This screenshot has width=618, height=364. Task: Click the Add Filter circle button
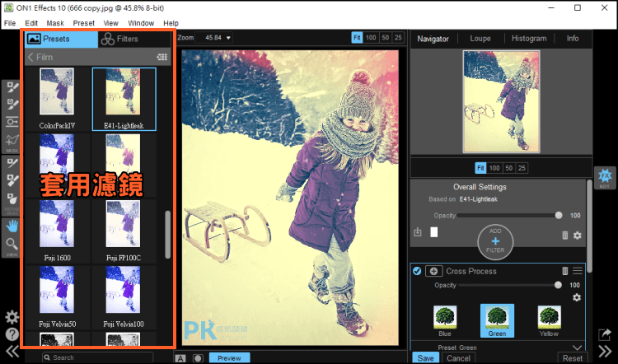(x=495, y=241)
